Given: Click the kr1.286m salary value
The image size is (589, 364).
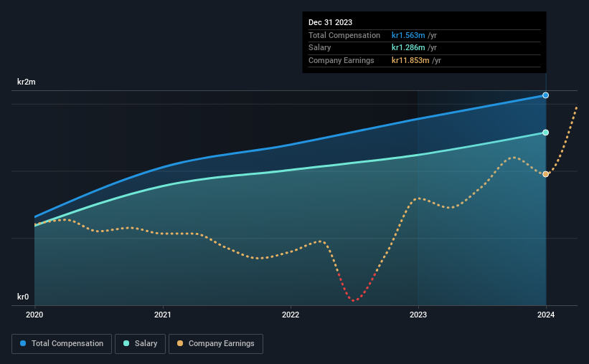Looking at the screenshot, I should pyautogui.click(x=408, y=48).
